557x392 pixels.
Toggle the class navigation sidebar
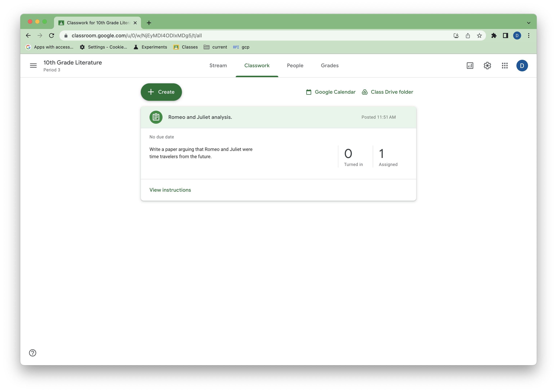(34, 65)
